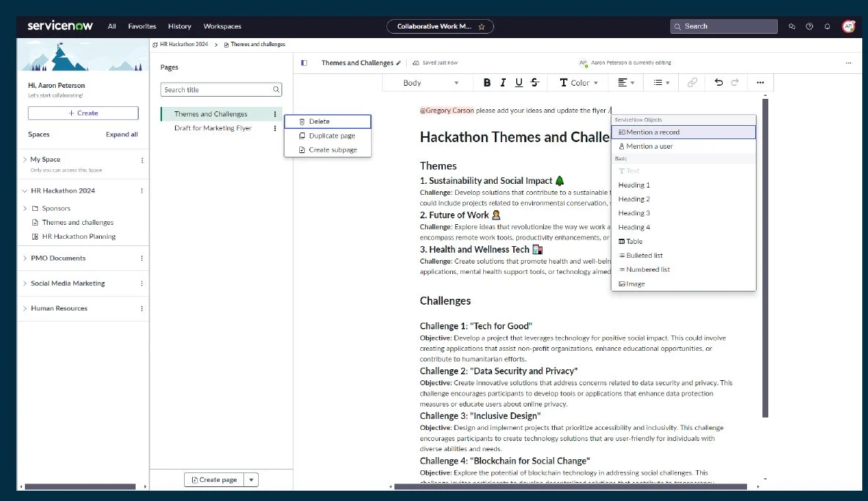Viewport: 868px width, 501px height.
Task: Open the notifications bell
Action: [x=827, y=26]
